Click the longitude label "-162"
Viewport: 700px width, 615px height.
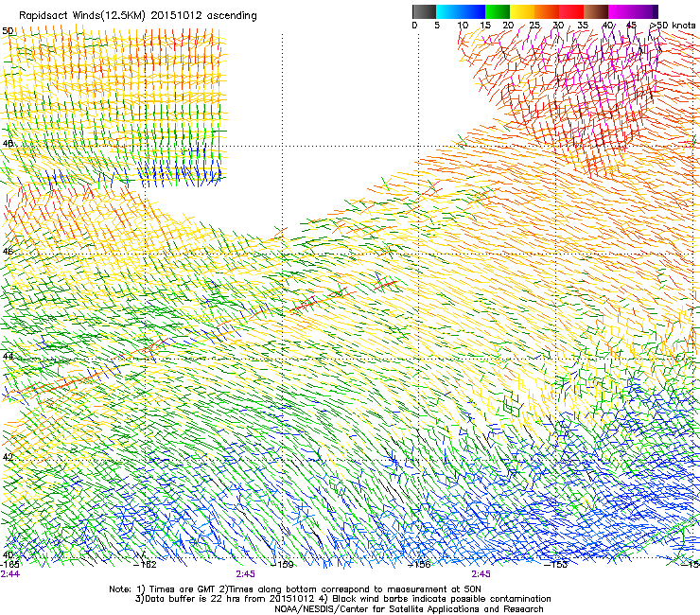146,565
